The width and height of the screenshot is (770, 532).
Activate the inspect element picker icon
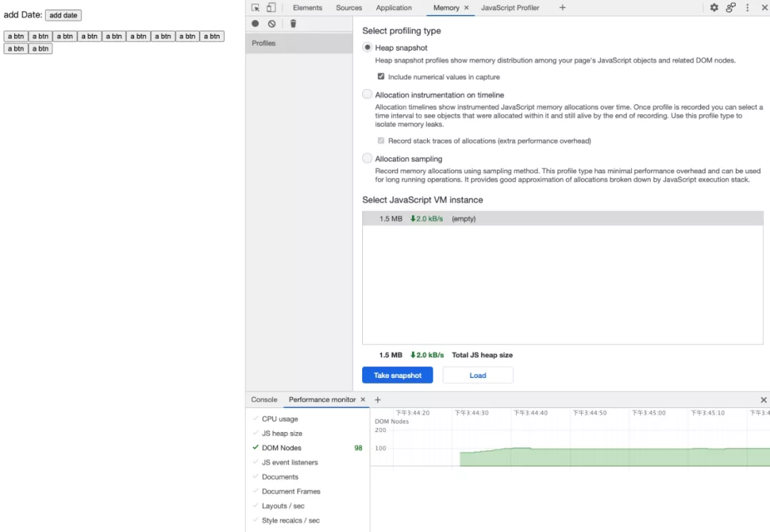[255, 8]
